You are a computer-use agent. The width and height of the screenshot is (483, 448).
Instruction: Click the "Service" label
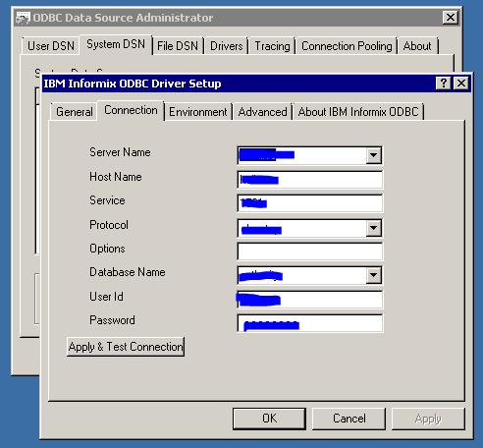107,200
